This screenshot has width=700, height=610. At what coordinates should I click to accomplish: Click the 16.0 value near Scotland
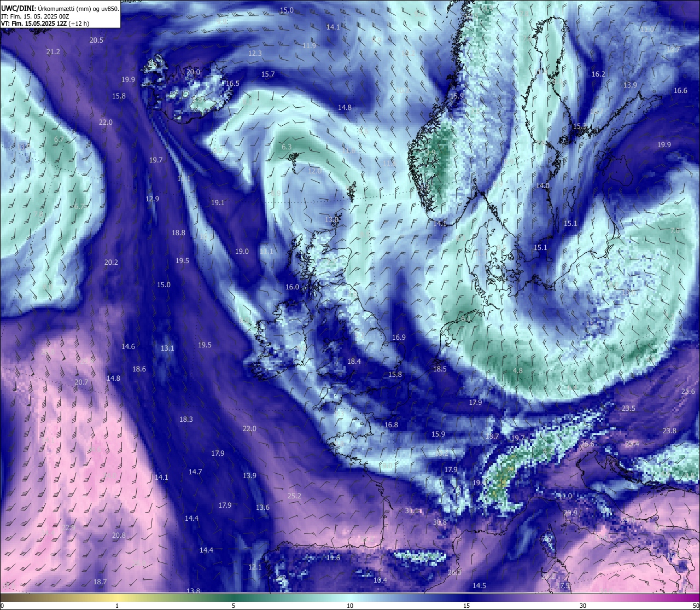(x=293, y=287)
